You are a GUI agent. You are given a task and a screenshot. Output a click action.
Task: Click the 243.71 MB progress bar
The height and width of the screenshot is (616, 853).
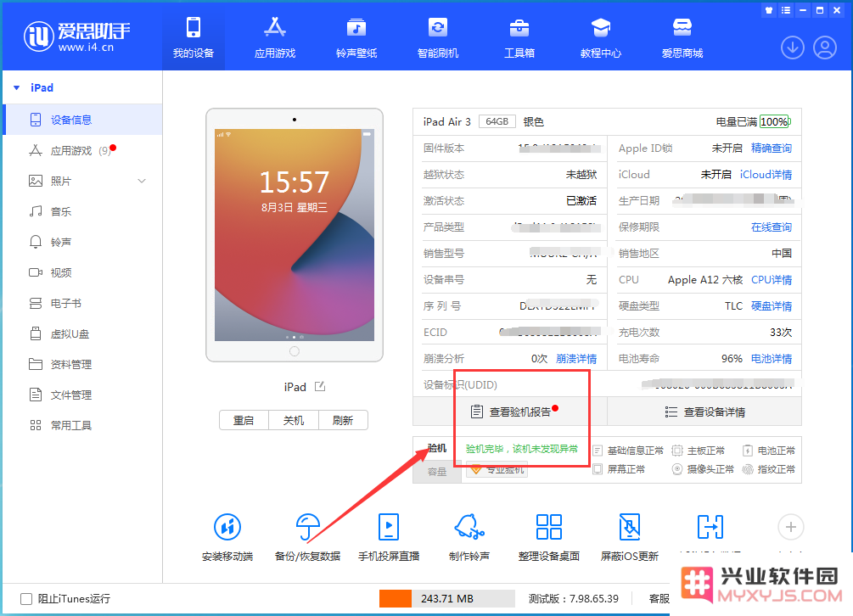(447, 598)
